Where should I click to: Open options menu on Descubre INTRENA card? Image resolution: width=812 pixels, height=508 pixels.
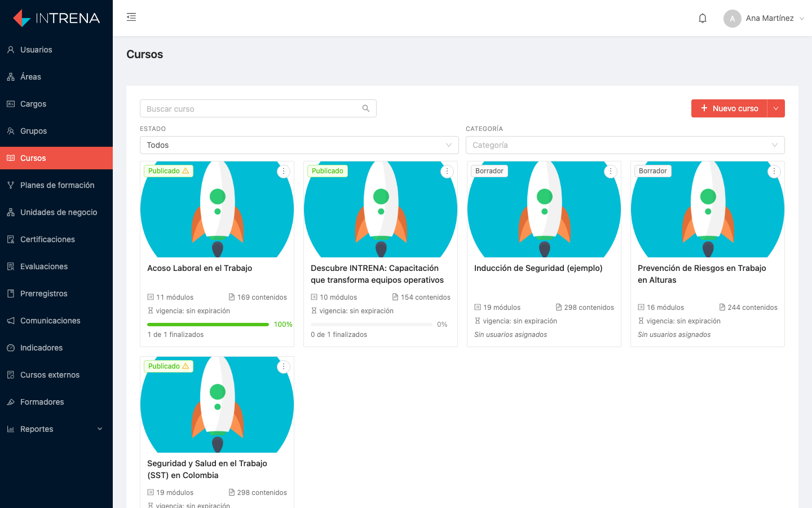coord(447,171)
